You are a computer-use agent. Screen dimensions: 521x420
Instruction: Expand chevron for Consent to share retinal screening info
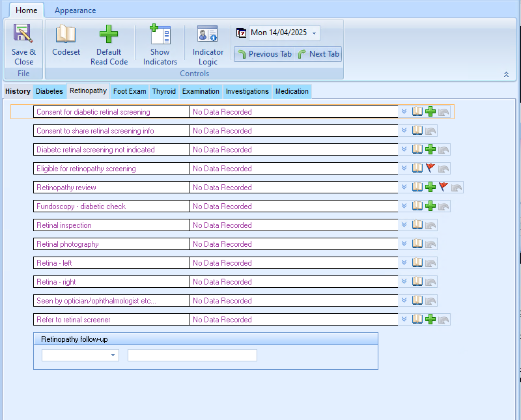click(404, 130)
